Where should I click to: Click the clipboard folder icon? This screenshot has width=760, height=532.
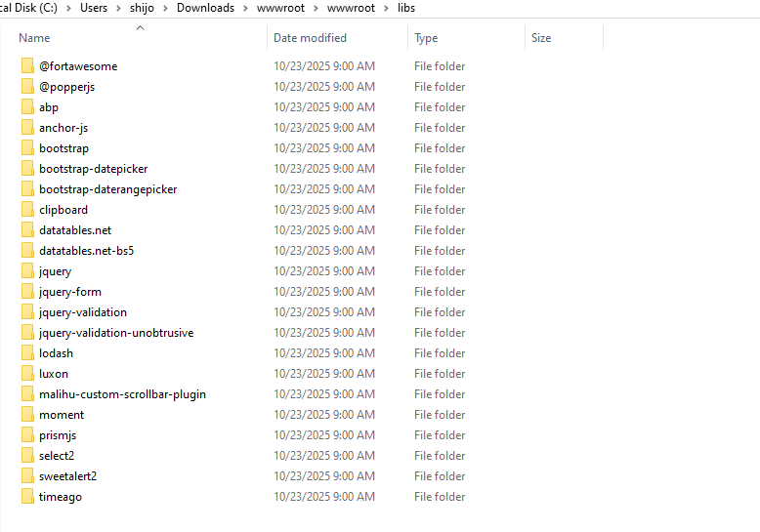26,210
